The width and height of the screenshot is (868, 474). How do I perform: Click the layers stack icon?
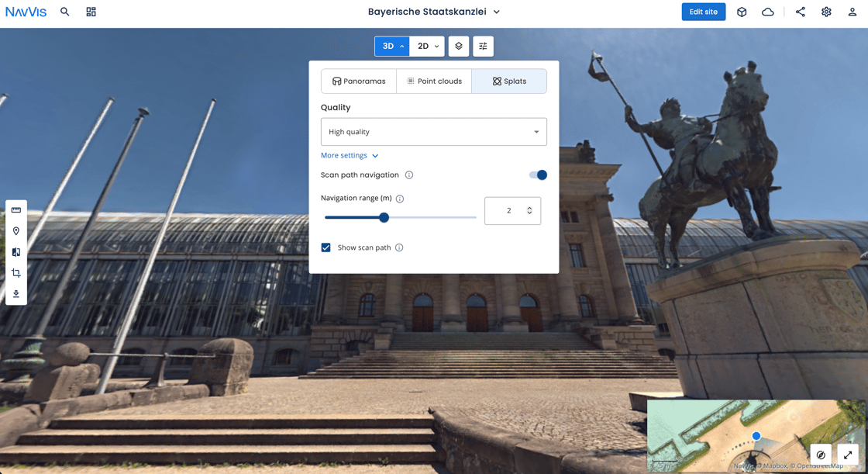point(458,46)
